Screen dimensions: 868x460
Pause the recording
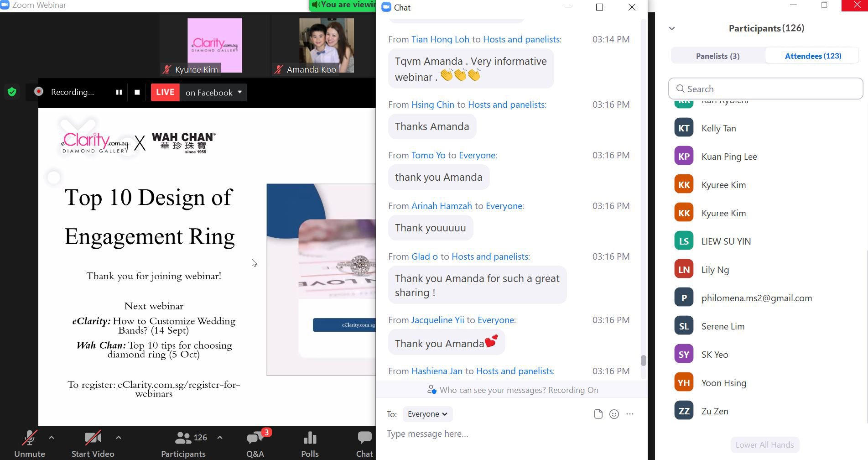pyautogui.click(x=119, y=92)
